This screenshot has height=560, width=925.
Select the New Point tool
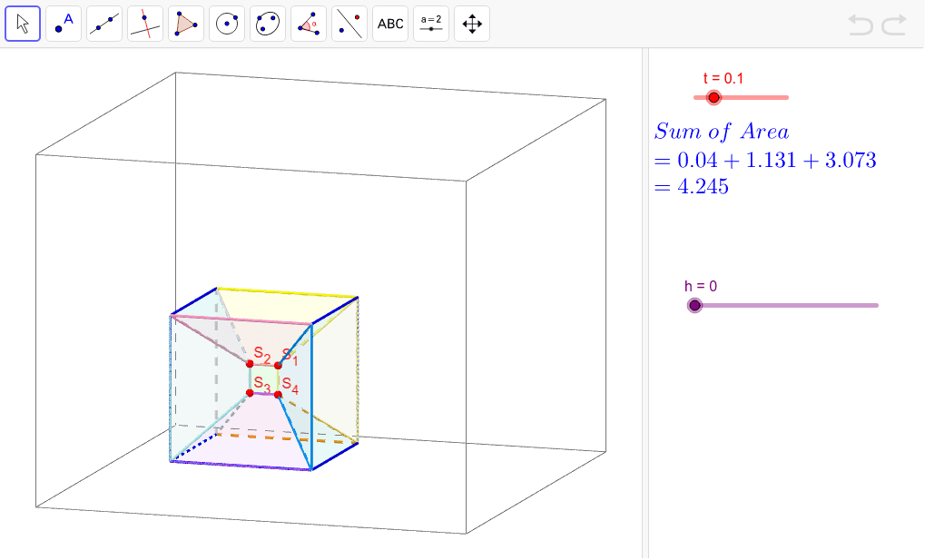(63, 24)
